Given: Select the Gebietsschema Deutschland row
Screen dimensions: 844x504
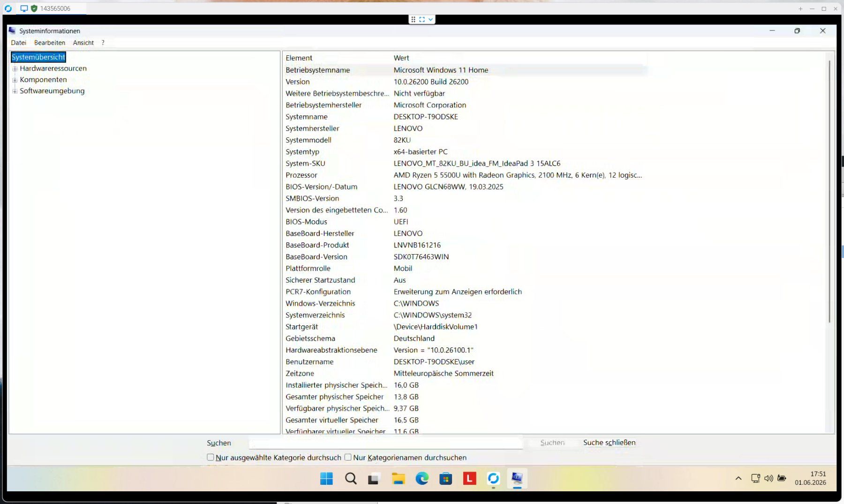Looking at the screenshot, I should pyautogui.click(x=465, y=339).
